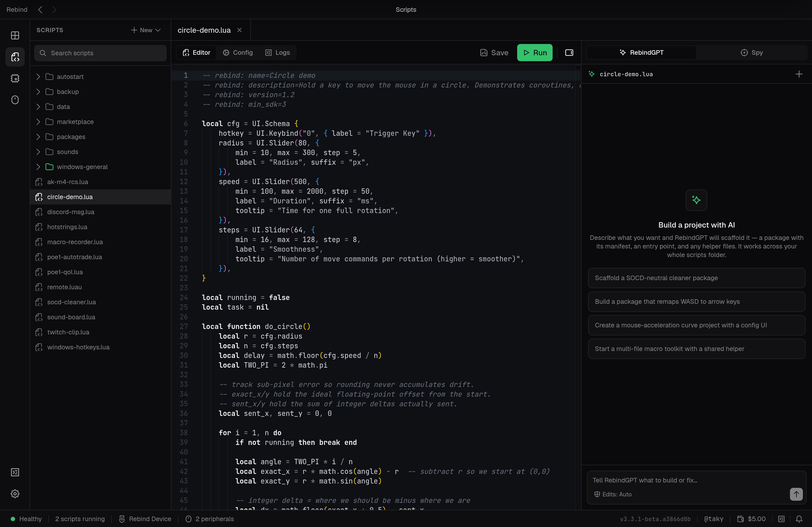Open the notifications bell in status bar

(799, 519)
